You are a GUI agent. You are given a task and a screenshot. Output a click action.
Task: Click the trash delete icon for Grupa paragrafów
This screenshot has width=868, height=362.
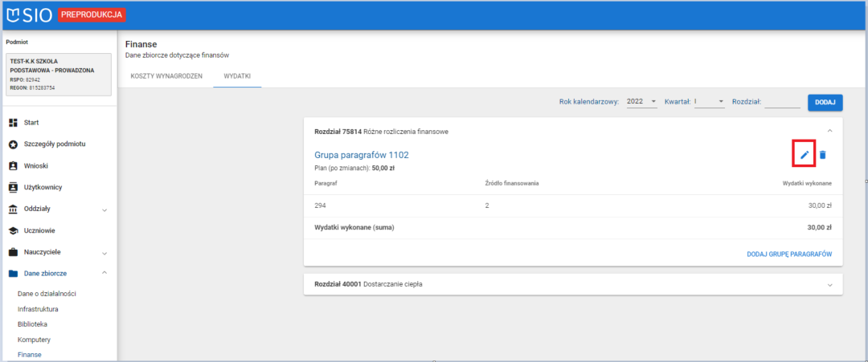click(x=822, y=154)
